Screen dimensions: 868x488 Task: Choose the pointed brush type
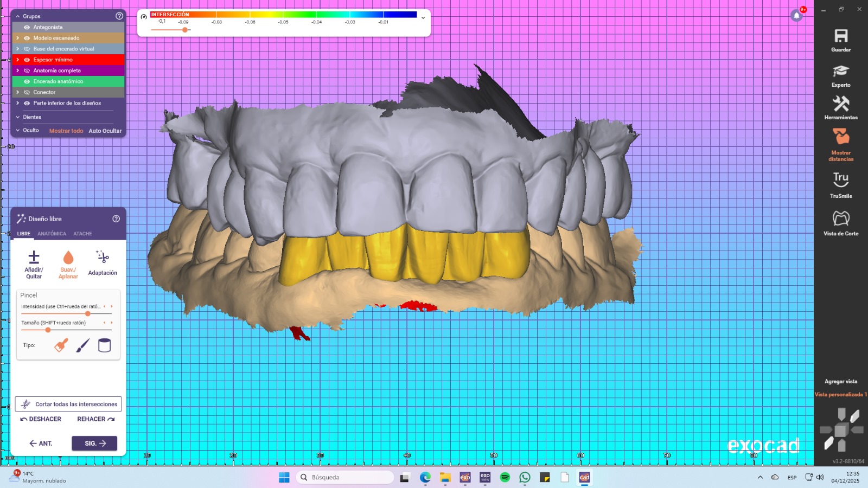(x=82, y=345)
